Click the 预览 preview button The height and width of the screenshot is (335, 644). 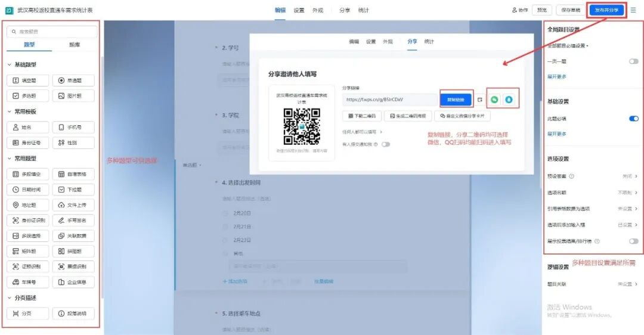point(541,10)
